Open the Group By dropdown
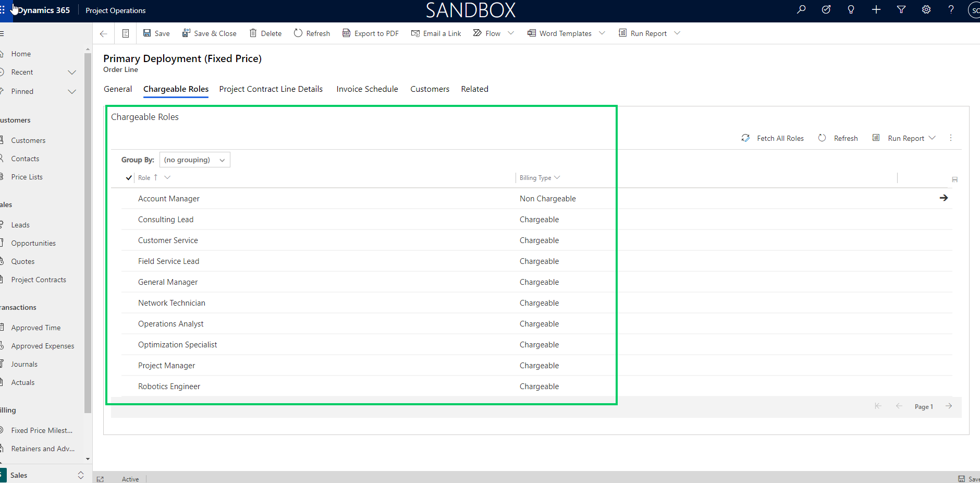Screen dimensions: 980x483 tap(194, 160)
